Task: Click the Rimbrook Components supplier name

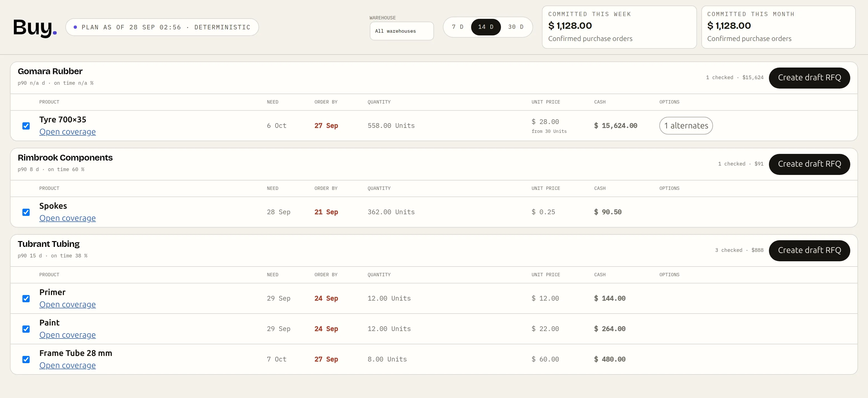Action: [x=65, y=158]
